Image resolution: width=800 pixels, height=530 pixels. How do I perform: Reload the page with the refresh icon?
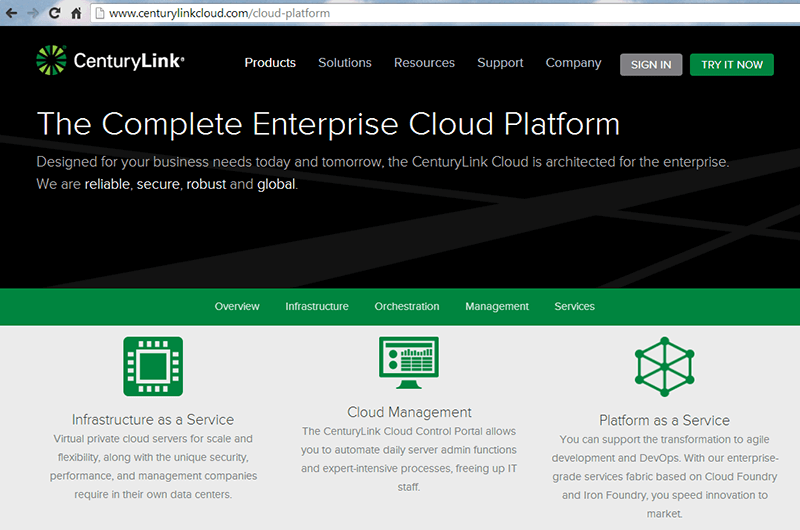55,13
